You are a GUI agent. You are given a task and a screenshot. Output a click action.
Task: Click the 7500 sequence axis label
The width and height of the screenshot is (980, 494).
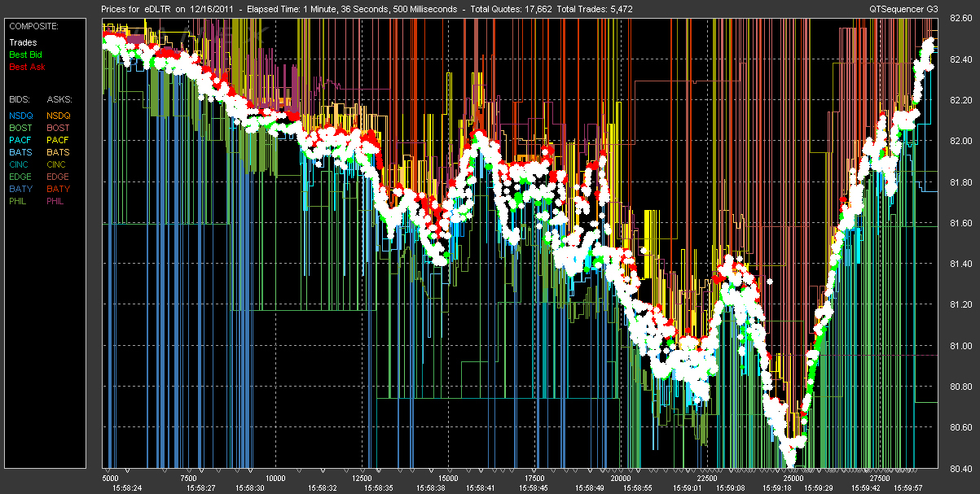tap(190, 479)
